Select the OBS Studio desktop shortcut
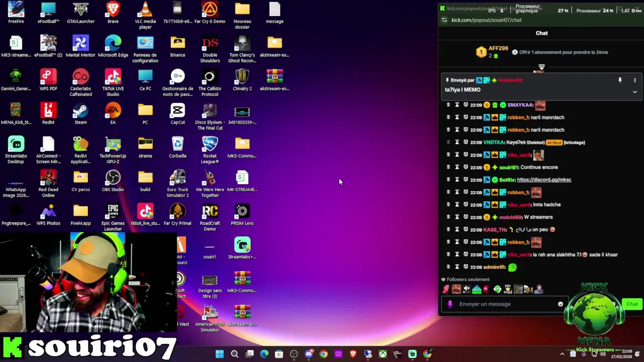Viewport: 644px width, 362px height. pos(113,181)
